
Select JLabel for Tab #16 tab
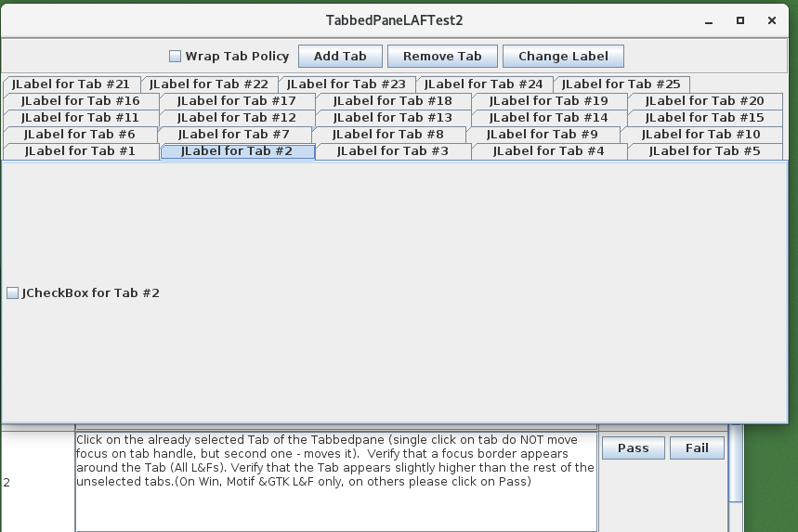pyautogui.click(x=80, y=101)
